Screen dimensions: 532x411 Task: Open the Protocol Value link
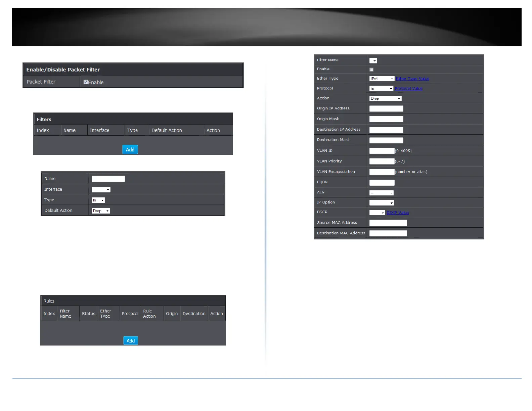[x=409, y=89]
